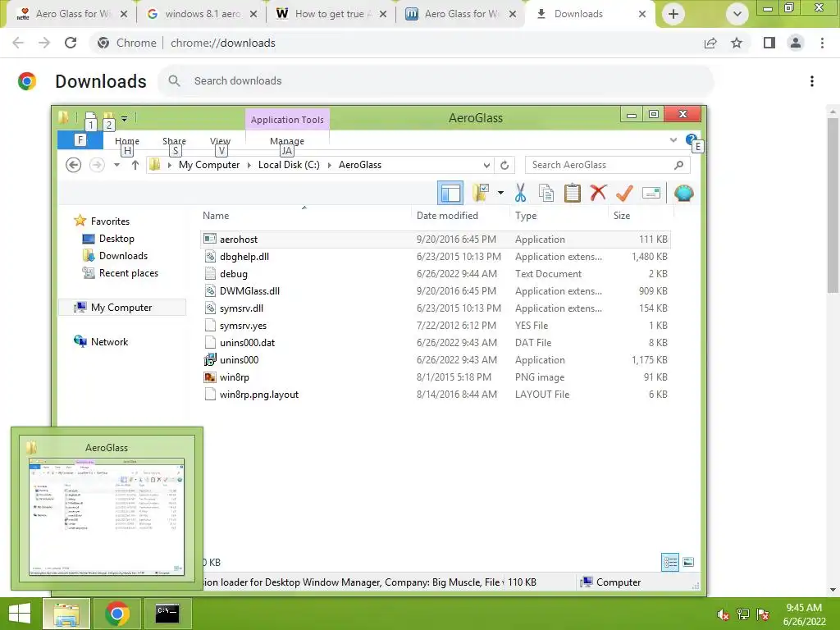Viewport: 840px width, 630px height.
Task: Bookmark this page star in Chrome
Action: tap(737, 43)
